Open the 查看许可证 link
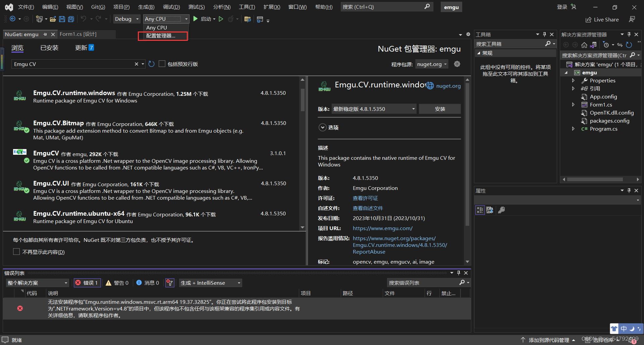The image size is (644, 345). point(365,198)
